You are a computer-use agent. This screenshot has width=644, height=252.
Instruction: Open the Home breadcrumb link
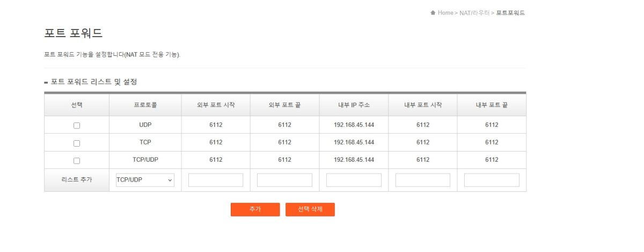(x=445, y=13)
